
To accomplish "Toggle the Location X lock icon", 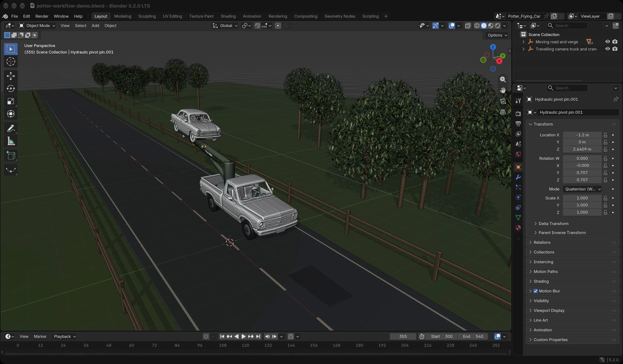I will (x=605, y=135).
